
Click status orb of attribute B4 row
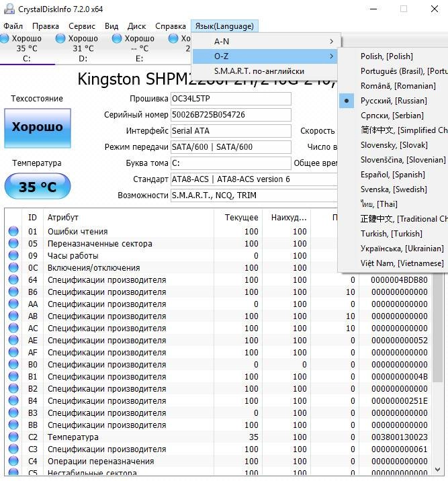pos(13,400)
